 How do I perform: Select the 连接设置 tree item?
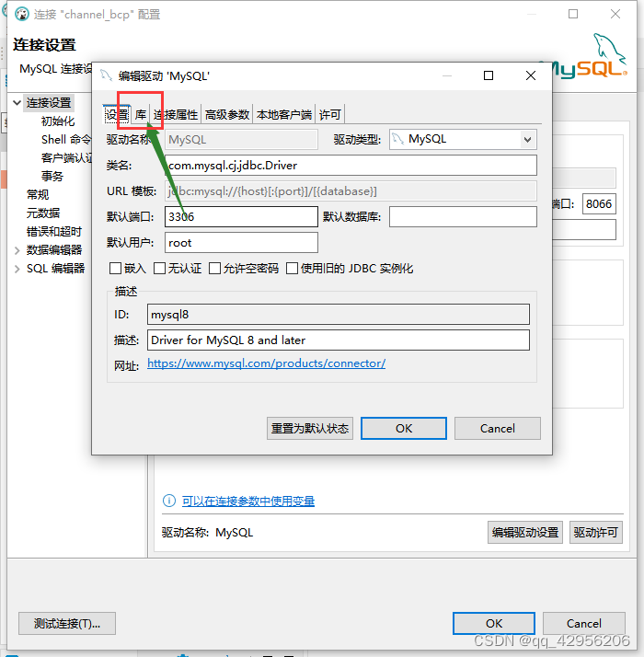(49, 103)
